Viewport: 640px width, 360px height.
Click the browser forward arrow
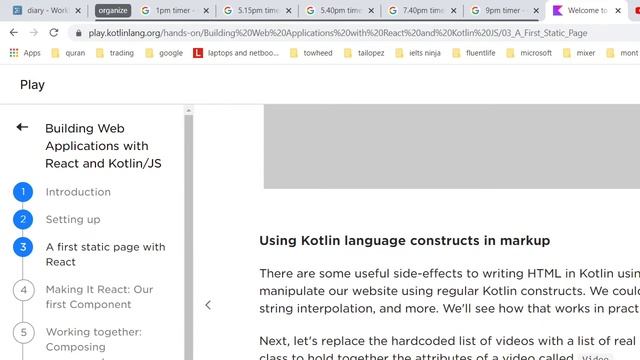point(34,33)
